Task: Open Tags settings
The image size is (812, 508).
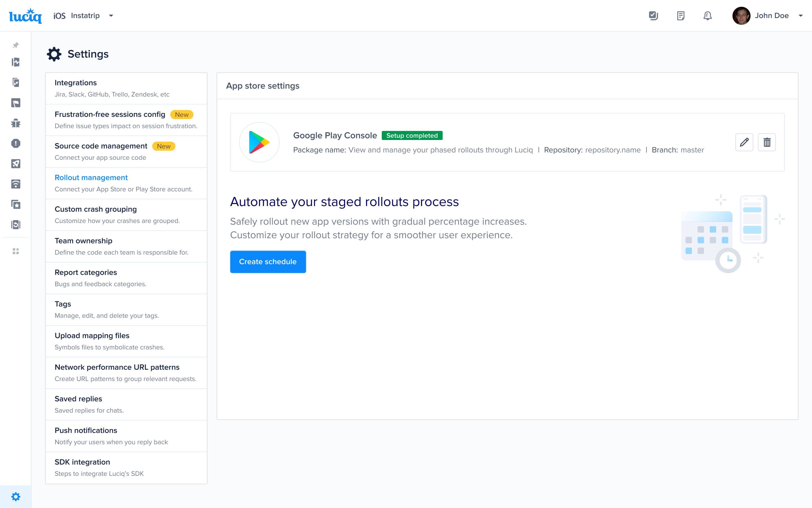Action: 126,309
